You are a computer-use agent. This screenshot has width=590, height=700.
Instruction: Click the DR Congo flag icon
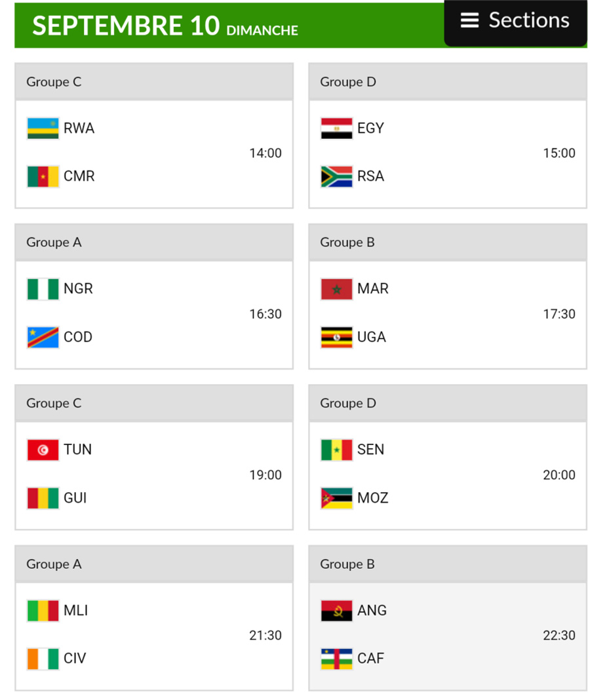coord(43,337)
